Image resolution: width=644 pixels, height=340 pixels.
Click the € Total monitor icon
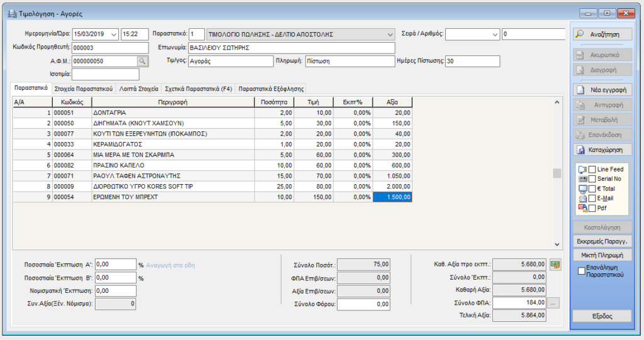click(582, 189)
